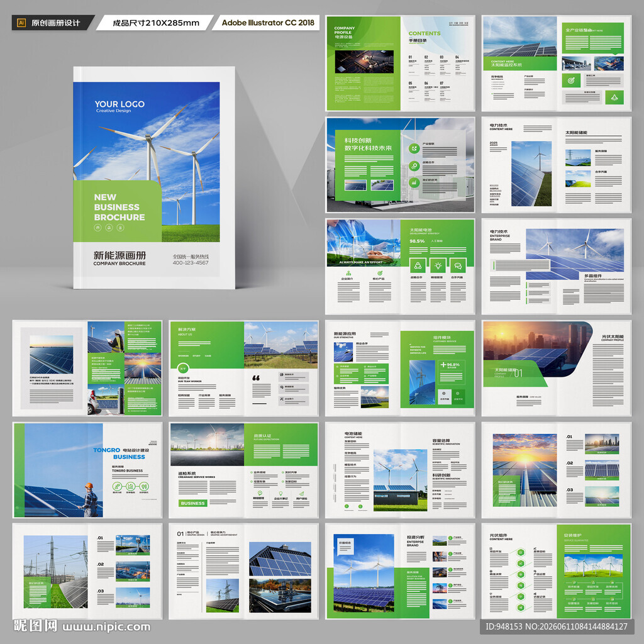The height and width of the screenshot is (644, 644).
Task: Click wind turbine cover photo
Action: [x=147, y=162]
